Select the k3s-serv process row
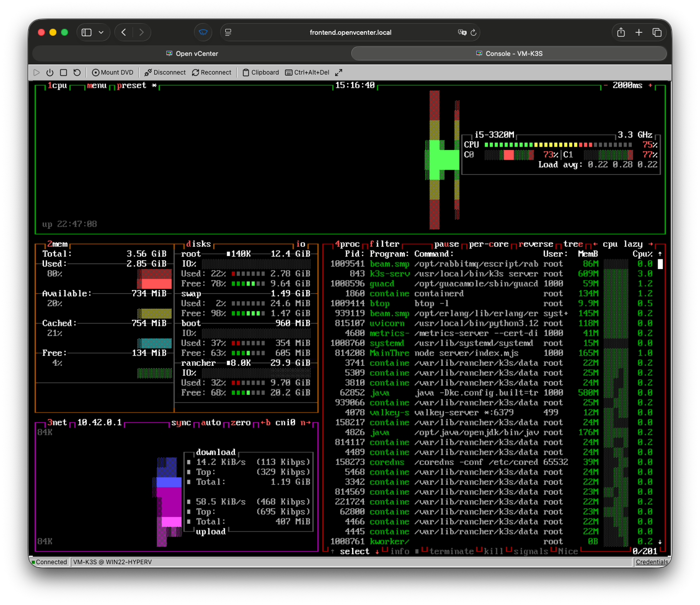 491,274
